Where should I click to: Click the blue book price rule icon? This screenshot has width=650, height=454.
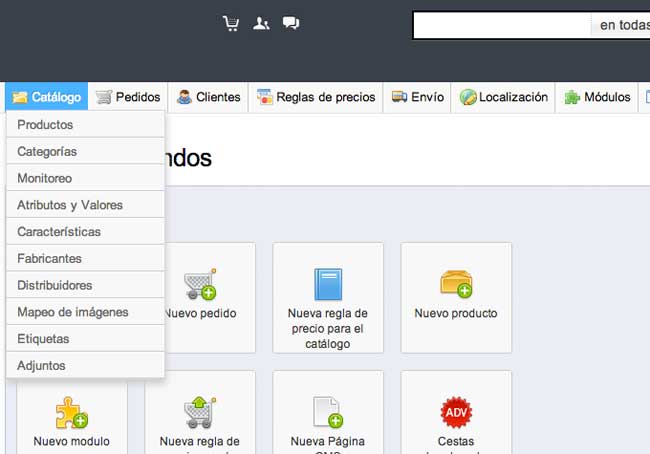[328, 284]
